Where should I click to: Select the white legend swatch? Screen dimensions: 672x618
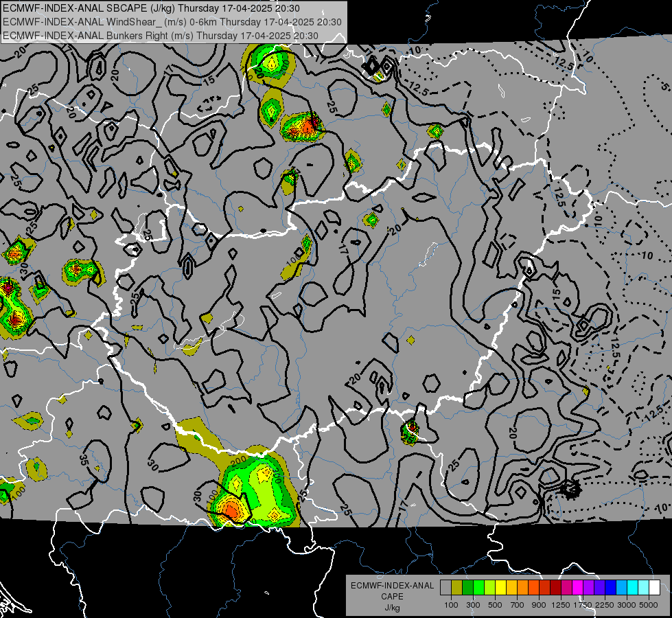click(x=654, y=587)
